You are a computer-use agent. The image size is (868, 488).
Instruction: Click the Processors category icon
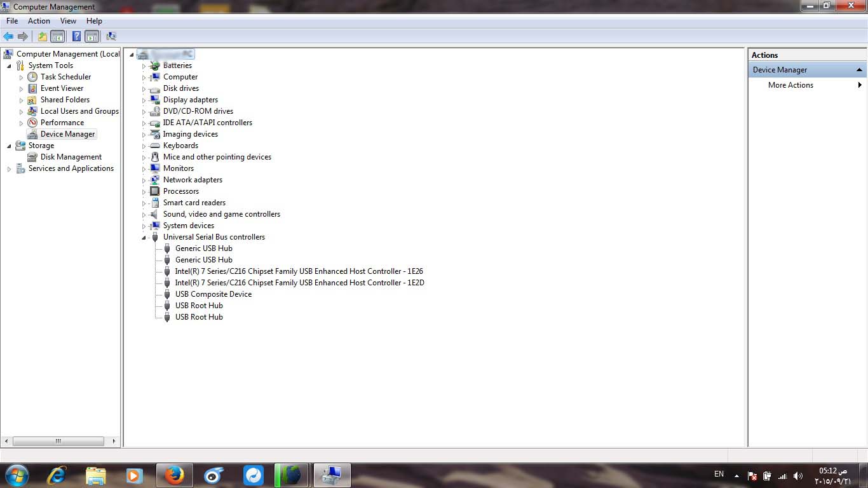154,191
